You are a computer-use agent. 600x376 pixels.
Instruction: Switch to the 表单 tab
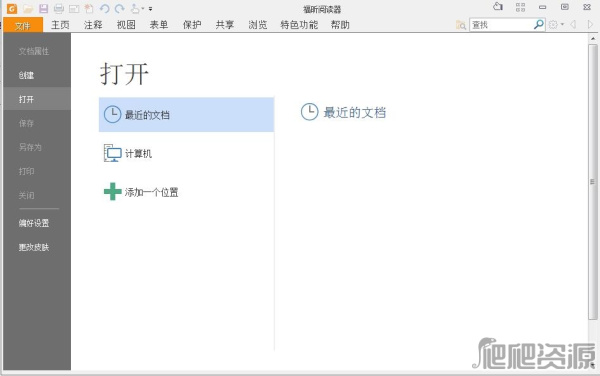pyautogui.click(x=159, y=25)
